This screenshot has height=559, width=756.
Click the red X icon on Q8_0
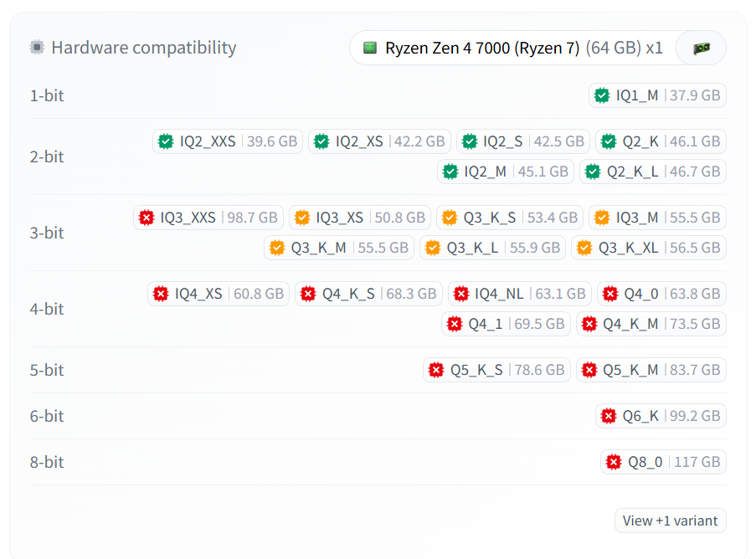(614, 462)
